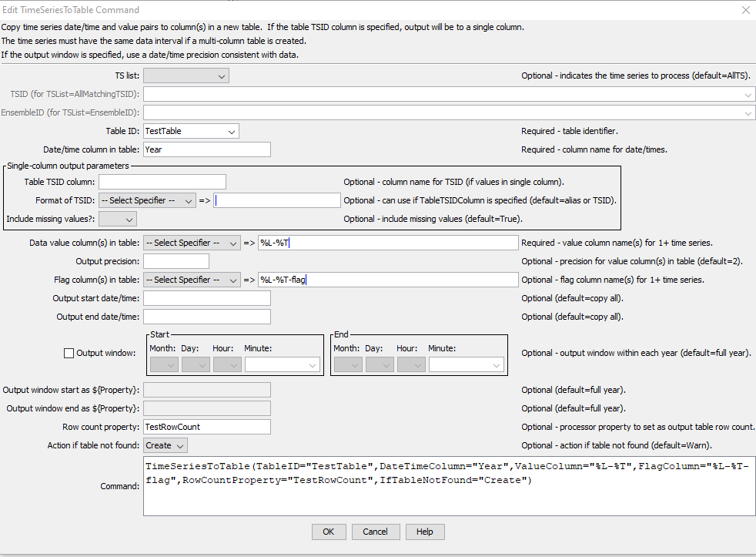
Task: Enable the Output window checkbox
Action: tap(69, 354)
